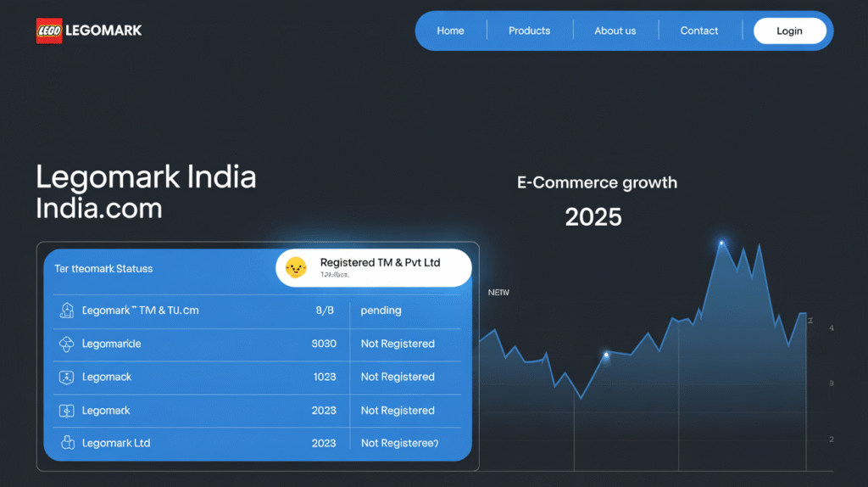Click the 2023 value in Legomark Ltd row

(324, 443)
